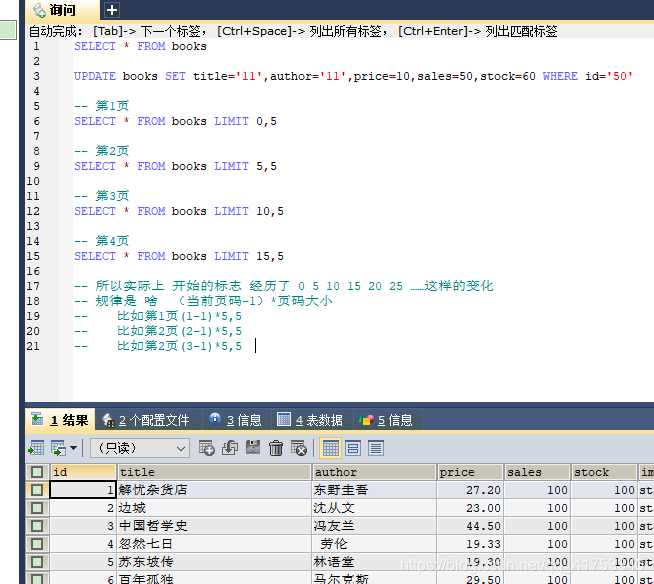
Task: Click the price cell 44.50
Action: point(470,526)
